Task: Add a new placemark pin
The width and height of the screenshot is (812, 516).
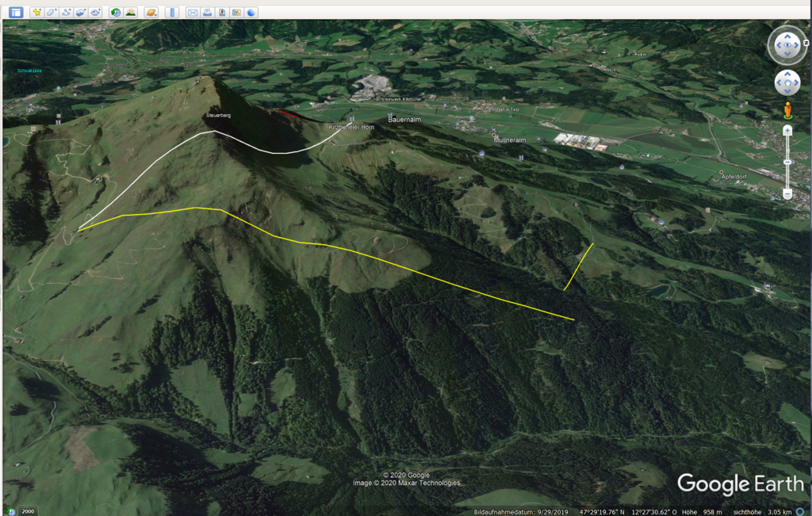Action: (x=37, y=13)
